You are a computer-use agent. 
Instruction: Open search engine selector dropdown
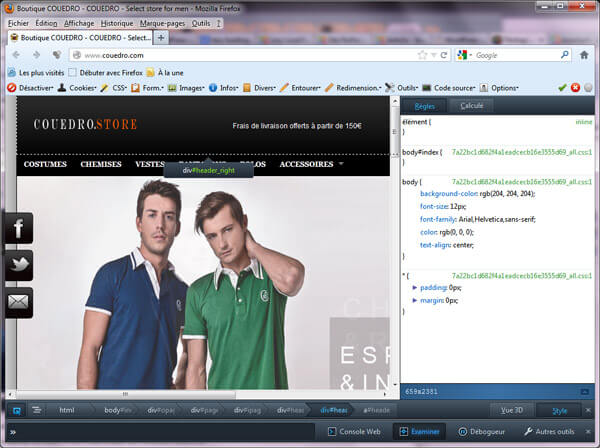[464, 55]
